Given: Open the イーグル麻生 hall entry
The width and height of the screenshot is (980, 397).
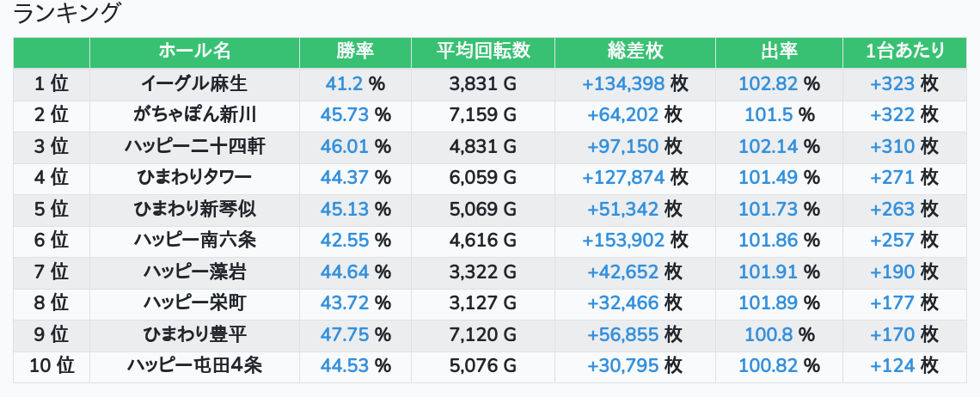Looking at the screenshot, I should coord(194,83).
